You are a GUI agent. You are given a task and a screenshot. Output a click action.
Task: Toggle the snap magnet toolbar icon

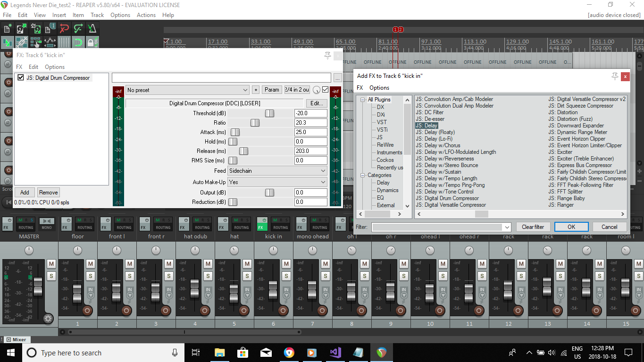point(78,42)
